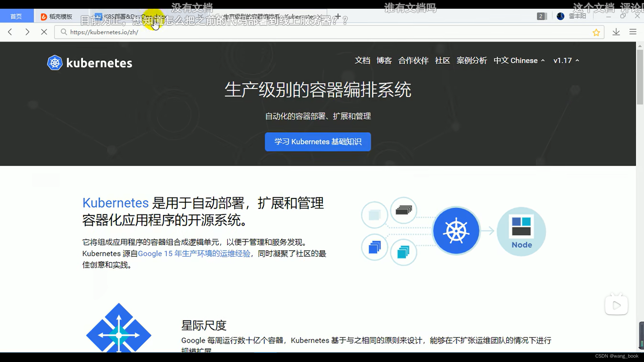
Task: Switch to the 首页 tab
Action: click(x=16, y=16)
